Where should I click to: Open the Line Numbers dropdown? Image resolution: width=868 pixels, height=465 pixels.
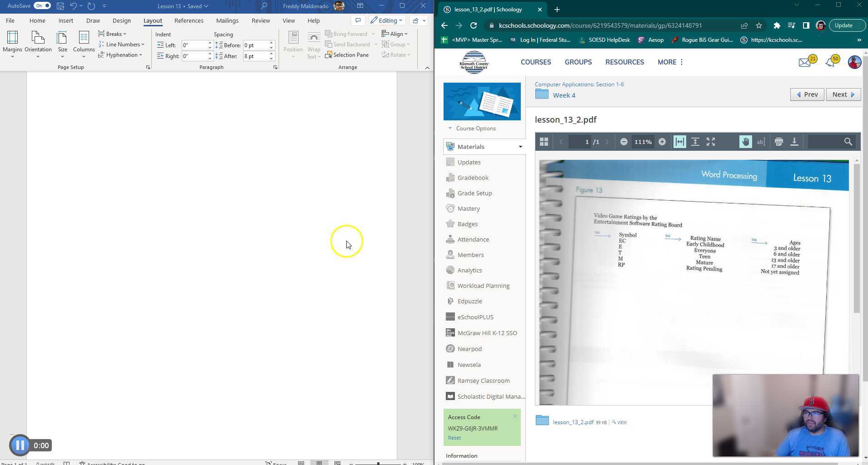tap(121, 45)
